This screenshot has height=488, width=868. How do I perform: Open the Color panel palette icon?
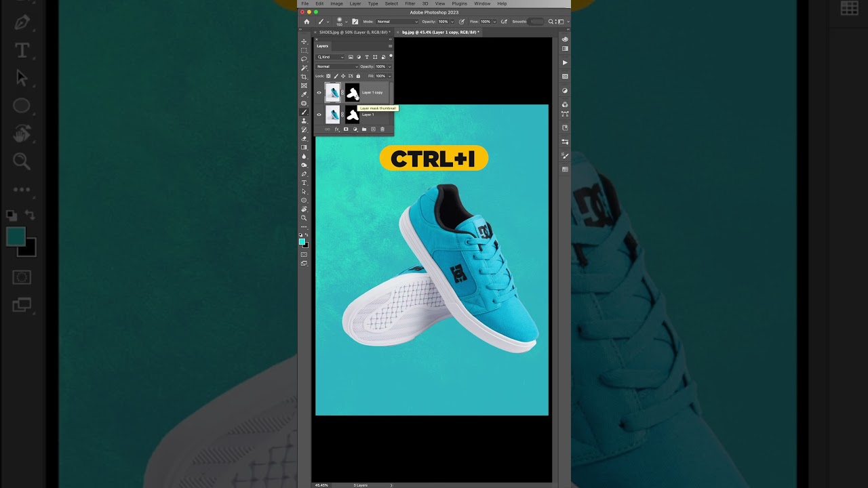565,39
